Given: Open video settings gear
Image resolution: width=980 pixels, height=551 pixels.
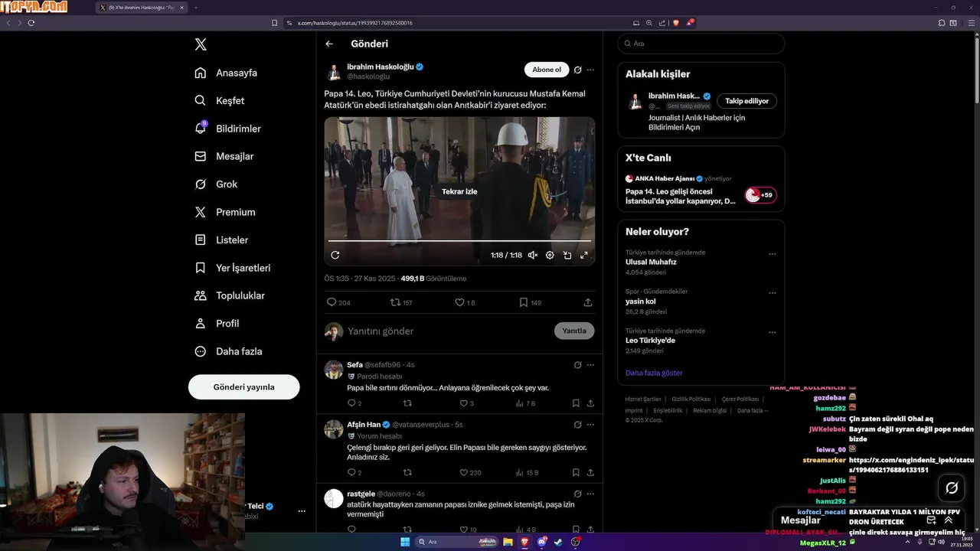Looking at the screenshot, I should coord(550,255).
